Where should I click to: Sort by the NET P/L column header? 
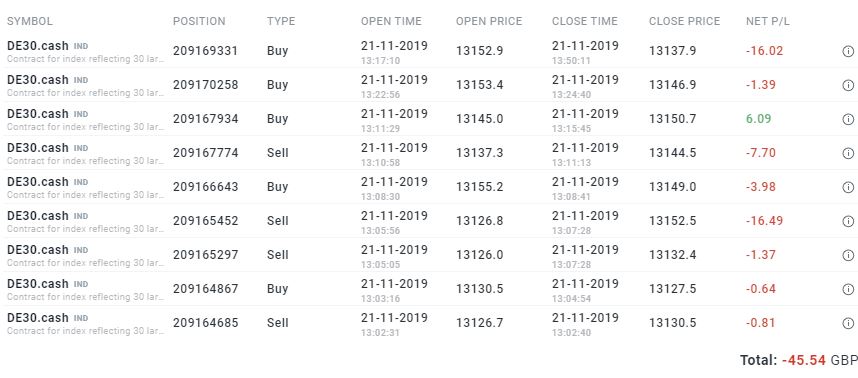(x=768, y=21)
